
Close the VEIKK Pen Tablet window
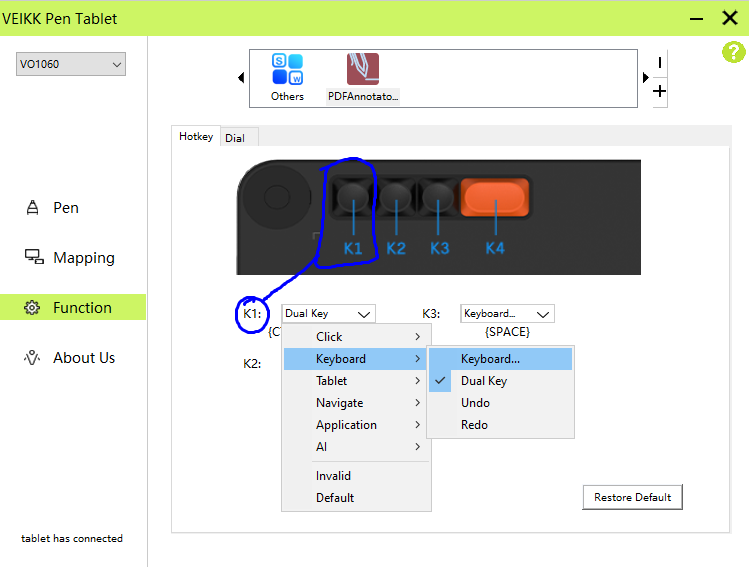click(729, 18)
